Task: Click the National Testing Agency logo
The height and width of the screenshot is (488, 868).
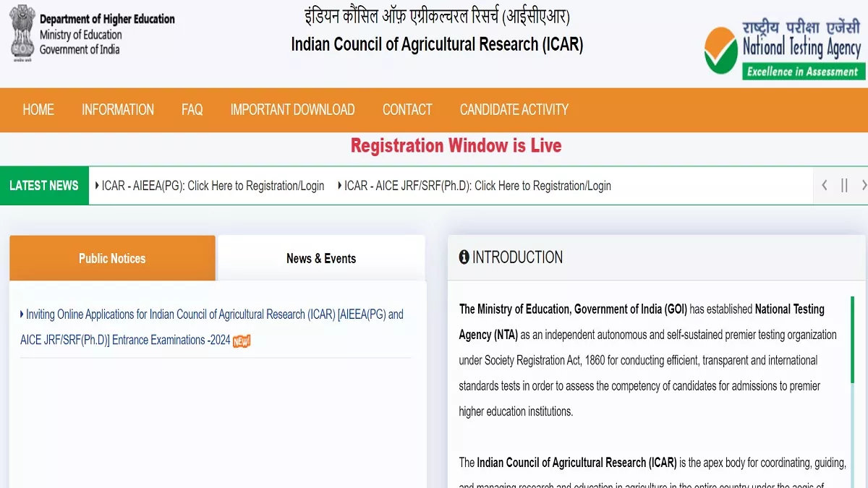Action: (784, 48)
